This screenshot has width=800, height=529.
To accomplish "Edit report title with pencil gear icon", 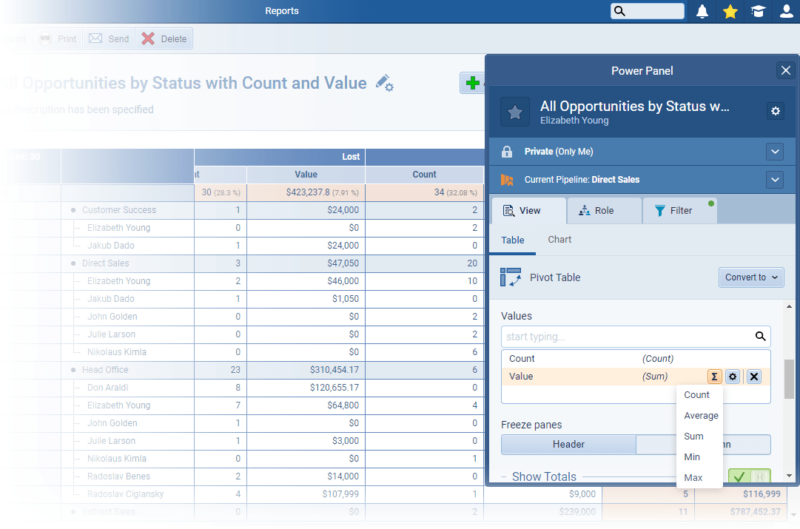I will coord(384,83).
